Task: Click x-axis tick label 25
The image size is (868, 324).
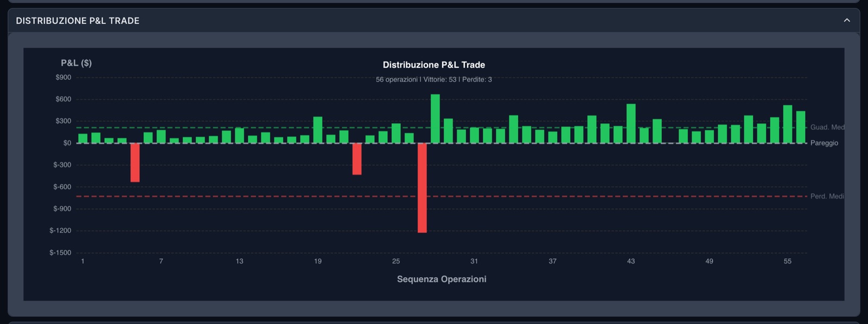Action: pos(396,261)
